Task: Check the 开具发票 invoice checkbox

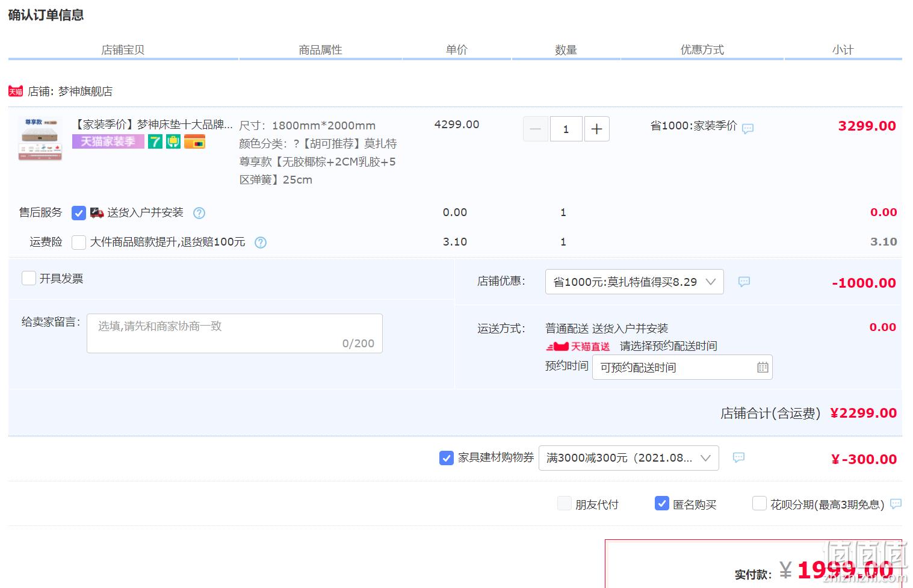Action: tap(29, 278)
